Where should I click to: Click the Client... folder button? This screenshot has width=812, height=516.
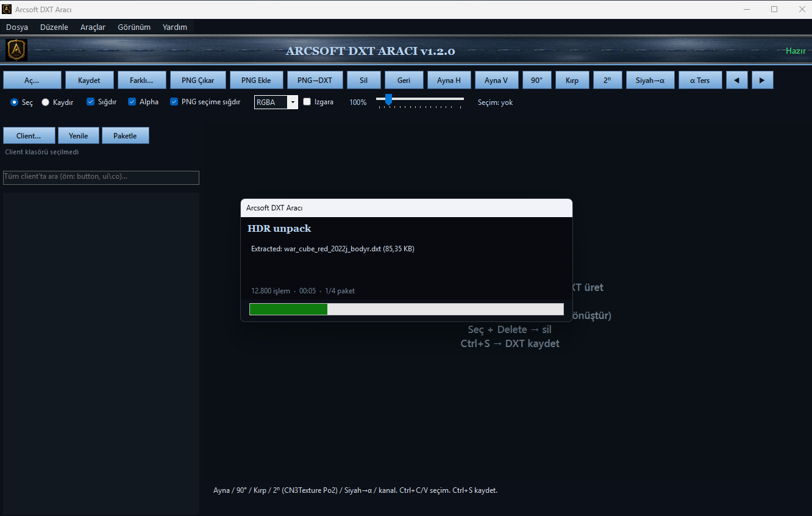pos(29,135)
